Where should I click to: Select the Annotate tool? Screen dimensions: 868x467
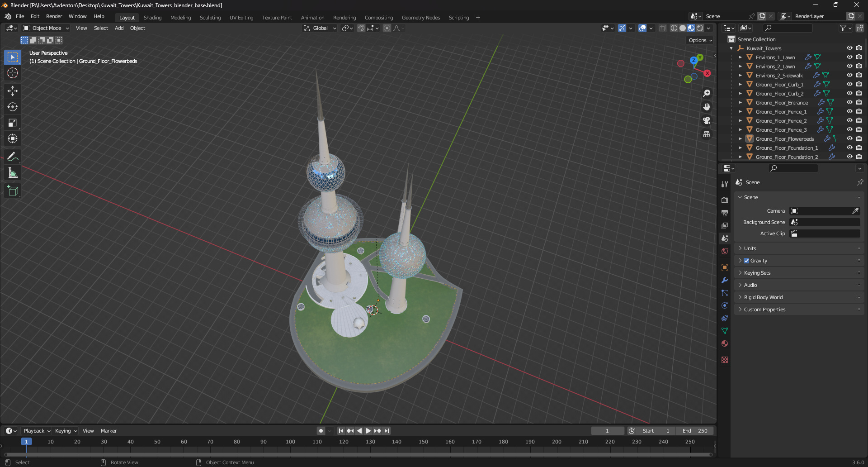pos(13,157)
